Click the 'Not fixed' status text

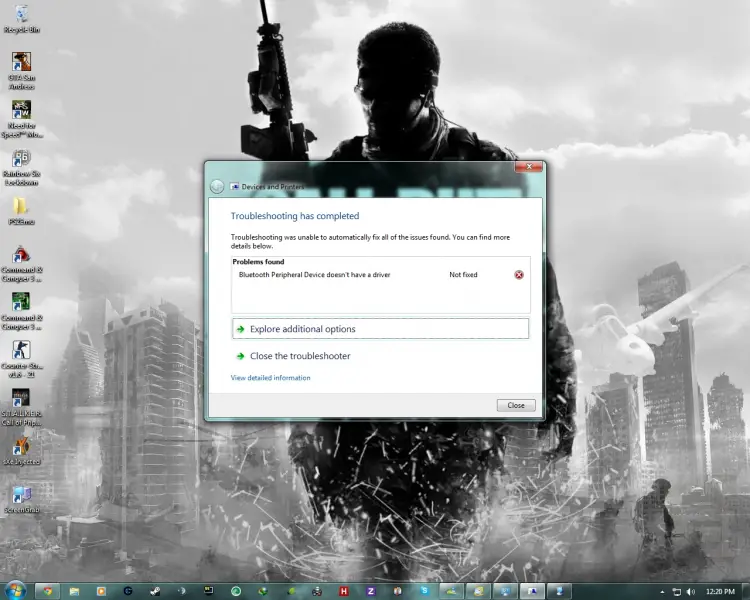(463, 275)
